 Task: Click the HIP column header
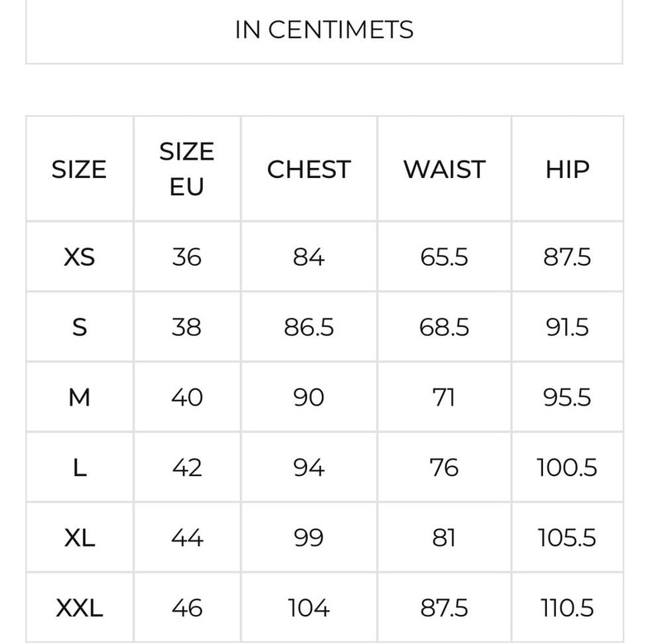[568, 170]
